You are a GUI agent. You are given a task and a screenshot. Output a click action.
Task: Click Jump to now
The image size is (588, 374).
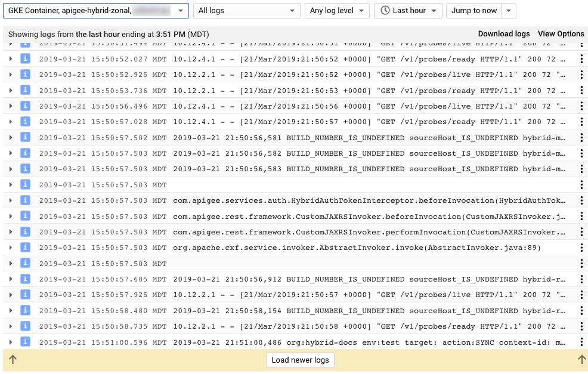474,10
